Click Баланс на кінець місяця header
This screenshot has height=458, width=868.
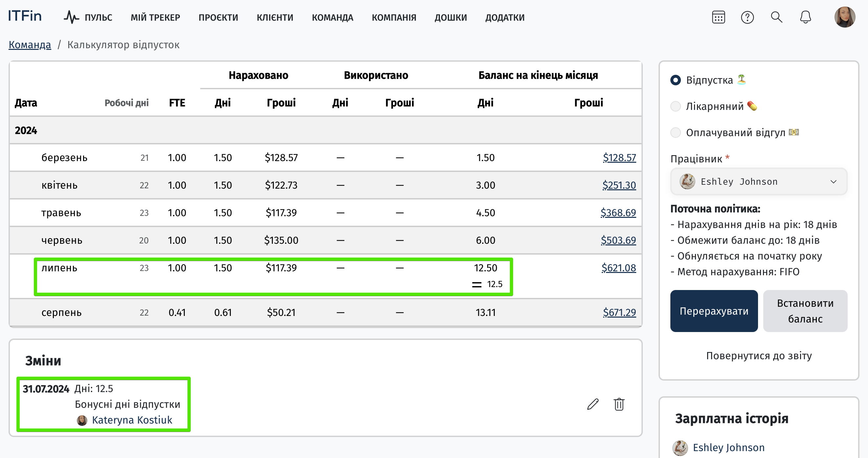pyautogui.click(x=538, y=75)
